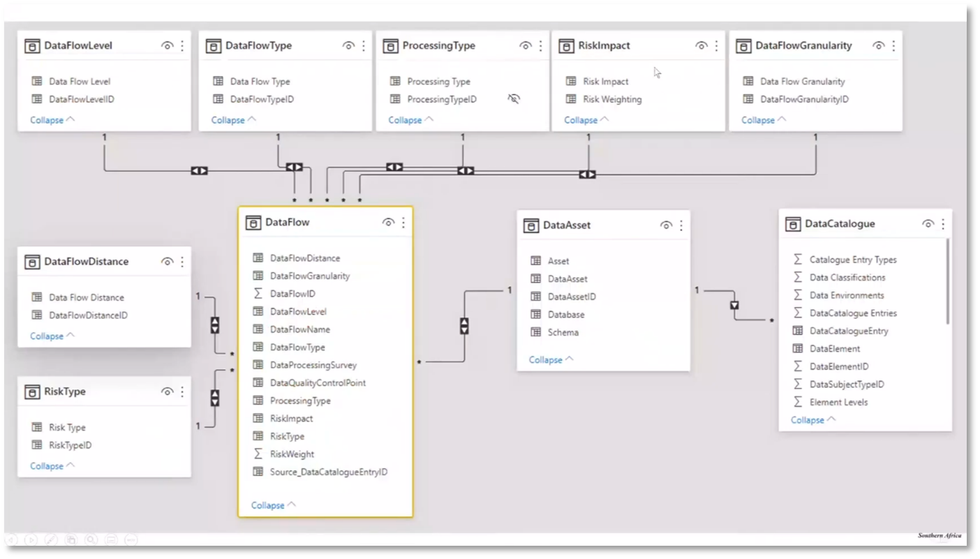This screenshot has width=980, height=559.
Task: Open more options for DataFlowGranularity table
Action: tap(894, 46)
